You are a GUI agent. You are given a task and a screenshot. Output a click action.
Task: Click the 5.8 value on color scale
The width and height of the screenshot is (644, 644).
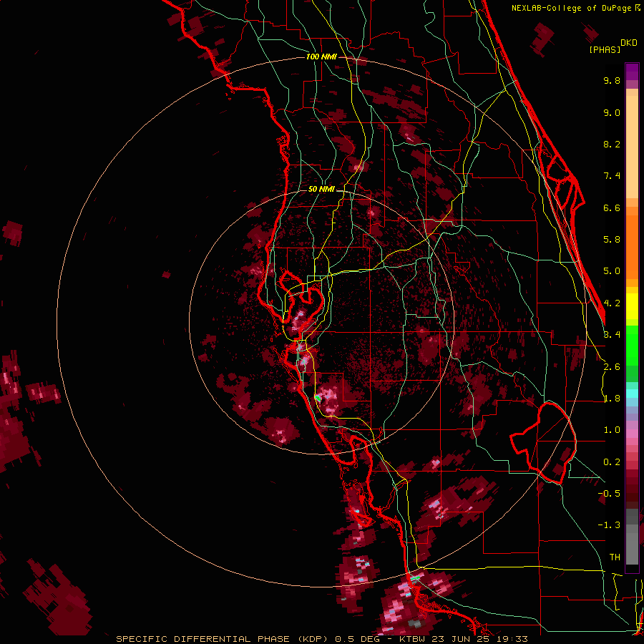tap(612, 240)
